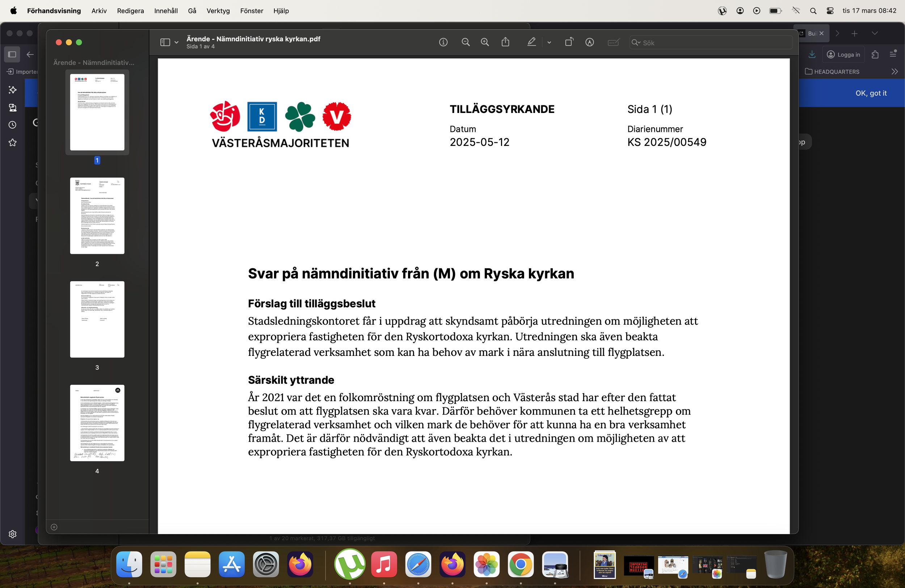This screenshot has width=905, height=588.
Task: Open search options magnifier dropdown
Action: point(636,42)
